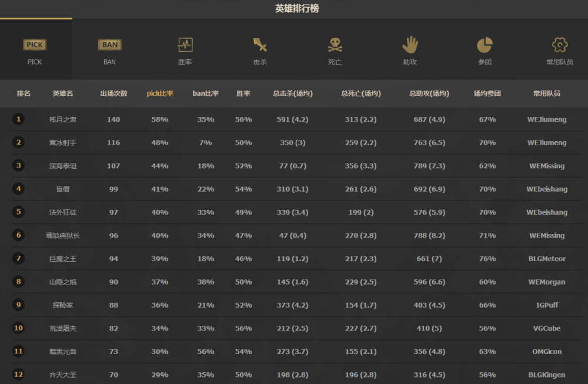The height and width of the screenshot is (384, 588).
Task: Sort by the 总死亡(场均) column header
Action: coord(361,94)
